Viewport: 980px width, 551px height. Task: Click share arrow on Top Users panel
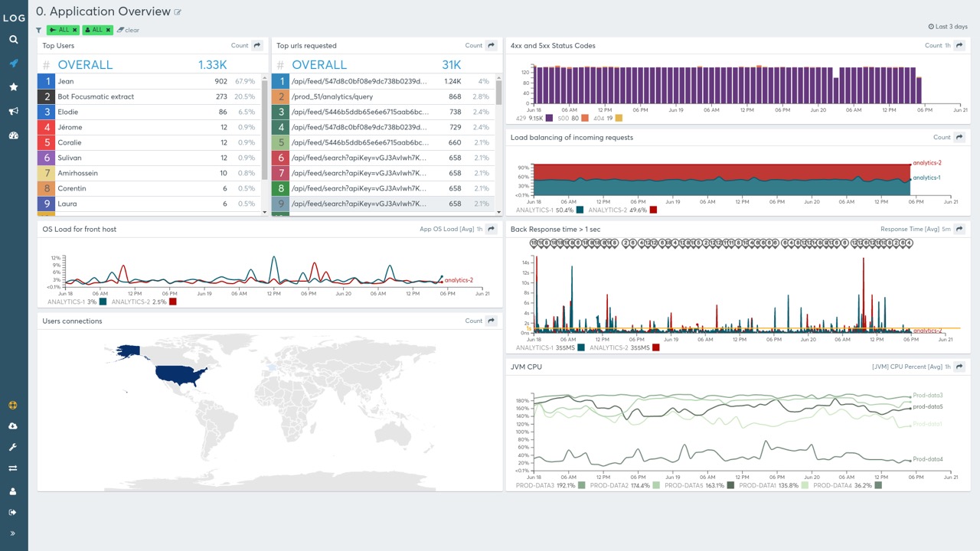click(x=257, y=46)
